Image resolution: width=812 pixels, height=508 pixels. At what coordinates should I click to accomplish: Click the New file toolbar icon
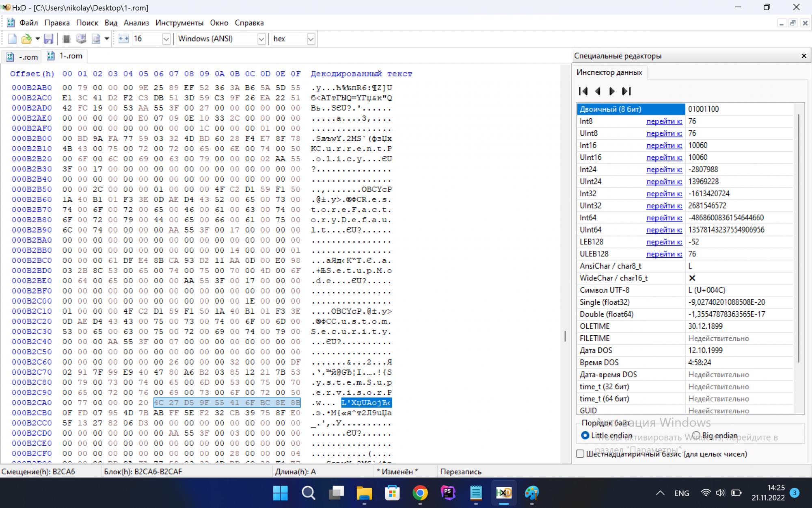click(12, 39)
